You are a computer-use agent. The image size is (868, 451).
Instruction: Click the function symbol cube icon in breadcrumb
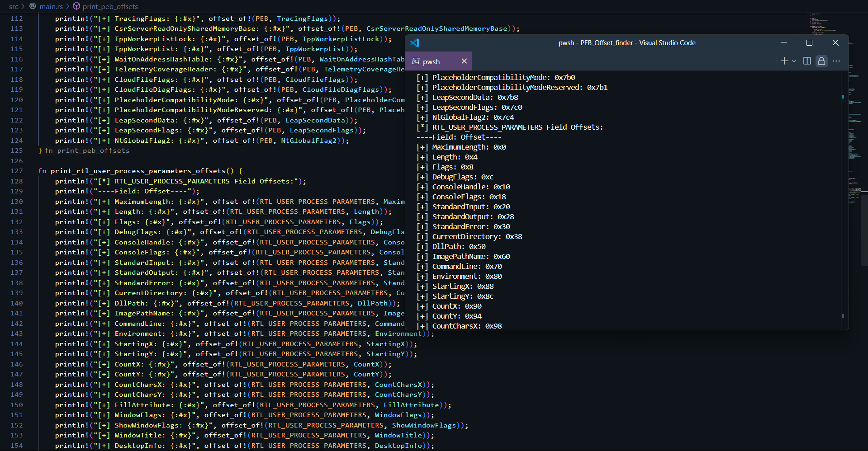76,6
